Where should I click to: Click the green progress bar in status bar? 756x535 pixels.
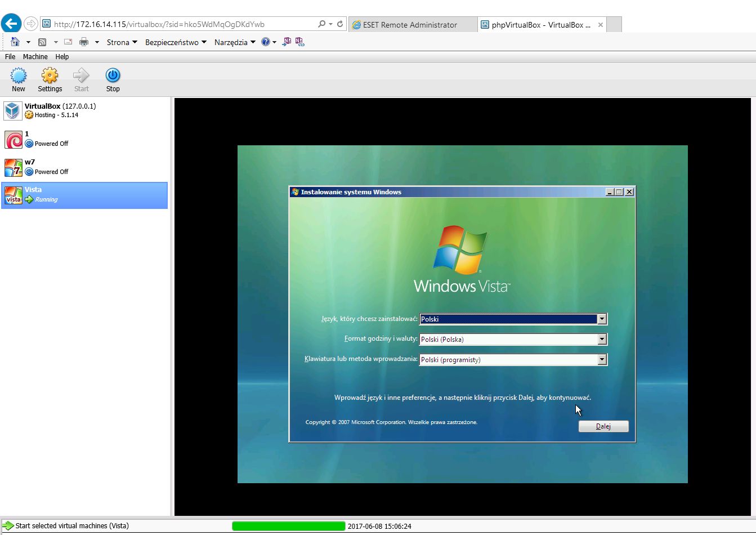289,526
